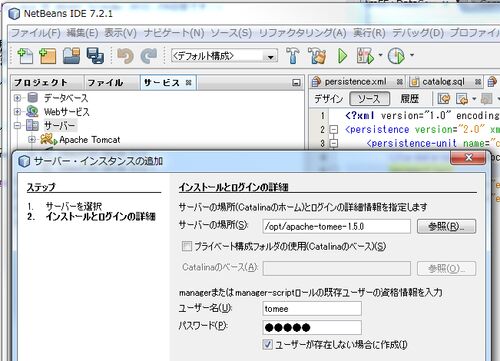500x361 pixels.
Task: Click the 参照(R) browse button
Action: click(x=446, y=227)
